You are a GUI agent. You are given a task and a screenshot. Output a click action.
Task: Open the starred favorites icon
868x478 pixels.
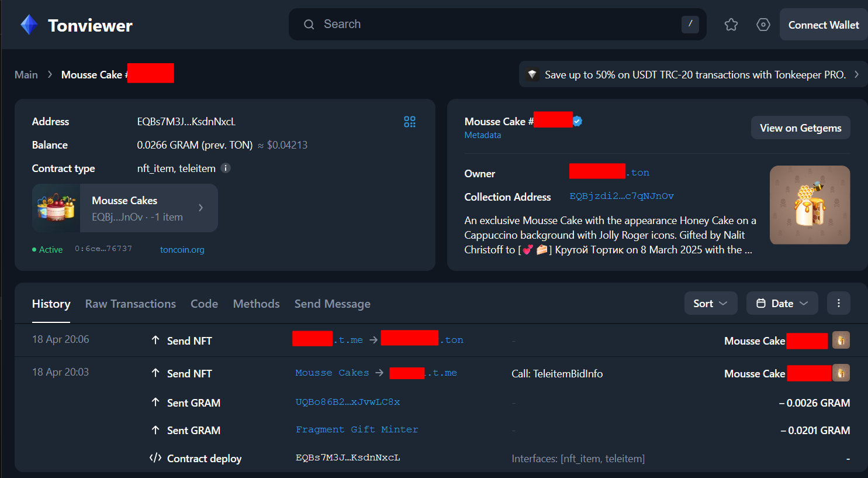pyautogui.click(x=731, y=25)
